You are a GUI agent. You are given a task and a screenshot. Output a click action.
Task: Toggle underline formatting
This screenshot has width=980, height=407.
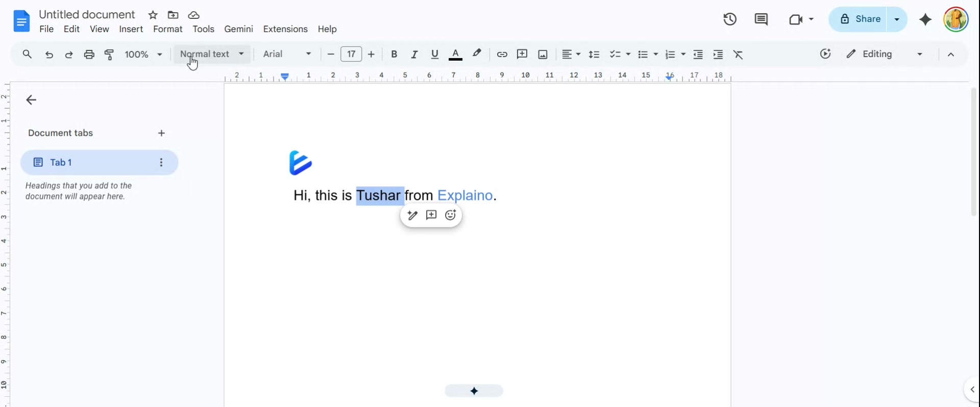pyautogui.click(x=435, y=55)
